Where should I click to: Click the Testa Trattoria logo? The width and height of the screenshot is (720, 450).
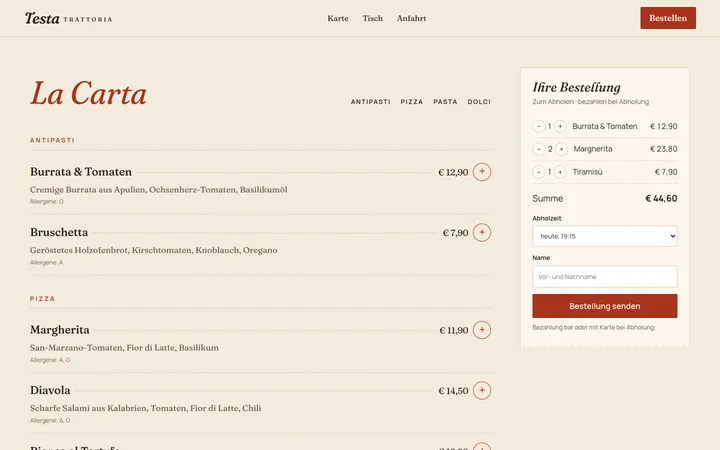point(68,18)
